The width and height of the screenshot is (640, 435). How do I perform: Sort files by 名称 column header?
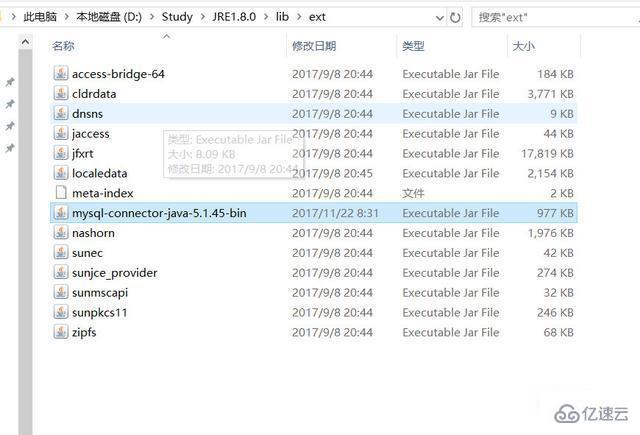coord(63,46)
